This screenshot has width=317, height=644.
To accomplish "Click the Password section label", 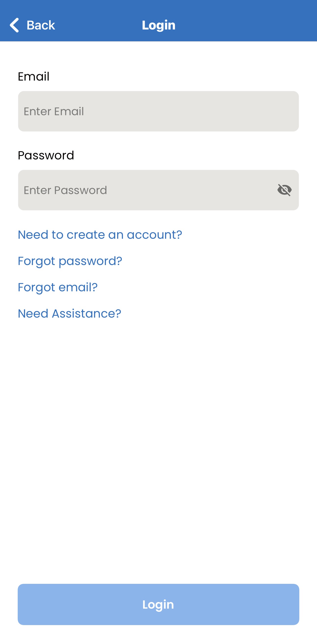I will tap(46, 155).
